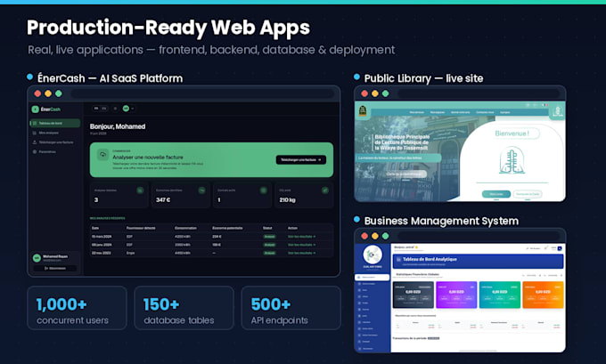Screen dimensions: 606x364
Task: Click icon on the 347 € card
Action: pos(201,190)
